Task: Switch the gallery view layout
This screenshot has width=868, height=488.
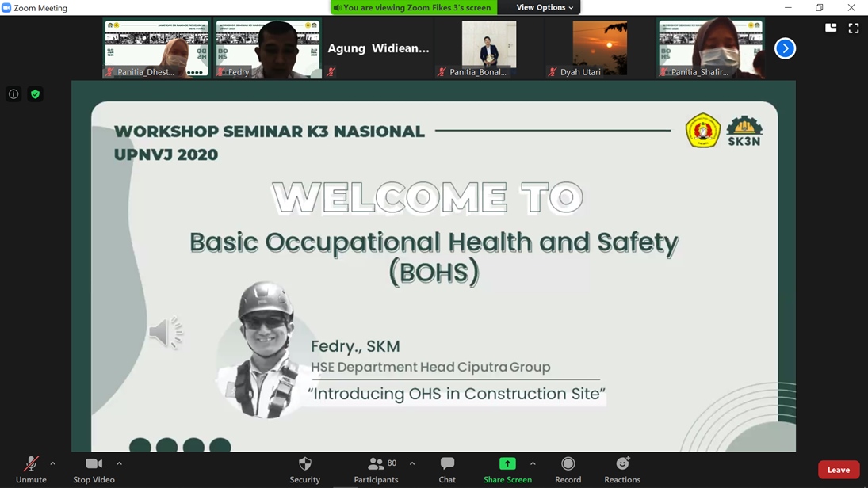Action: (x=831, y=28)
